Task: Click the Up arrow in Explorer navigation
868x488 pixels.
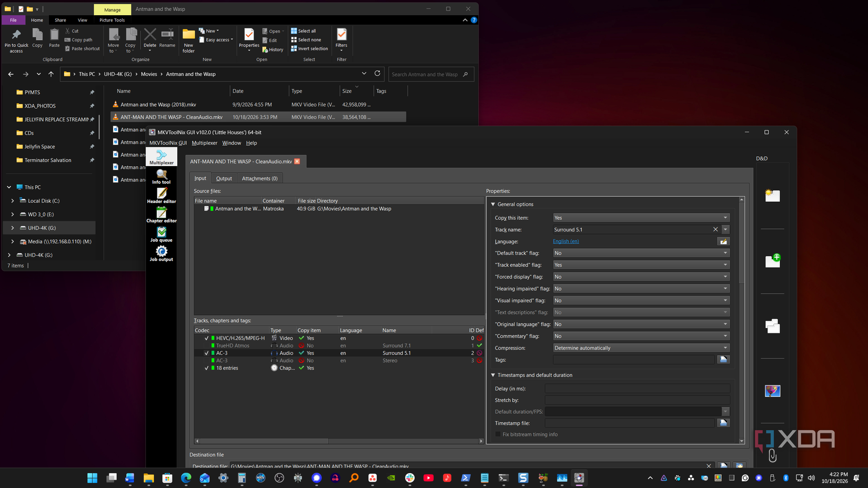Action: [51, 74]
